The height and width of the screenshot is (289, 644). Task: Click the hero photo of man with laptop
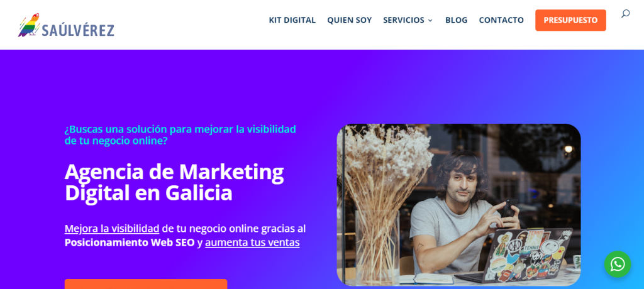click(458, 205)
